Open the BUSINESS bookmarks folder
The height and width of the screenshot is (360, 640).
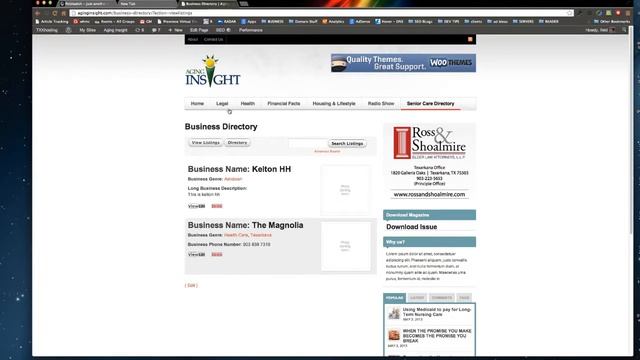[272, 21]
